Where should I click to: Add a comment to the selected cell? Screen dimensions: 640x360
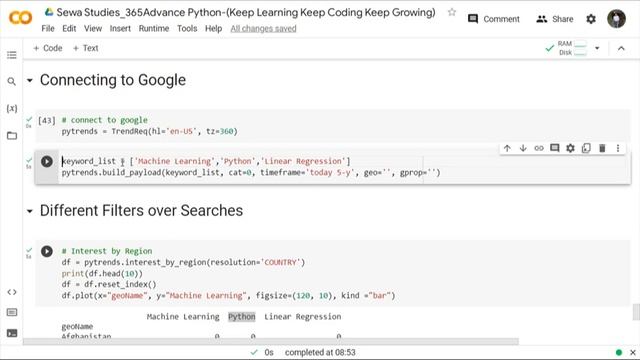(555, 148)
